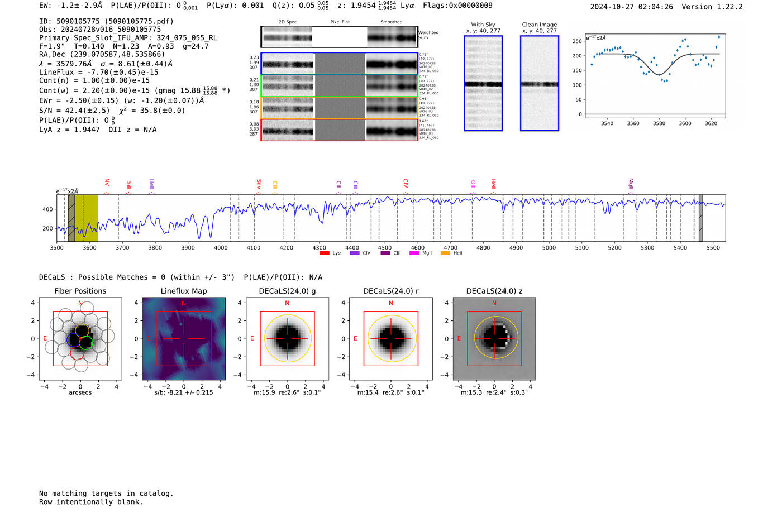
Task: Click the Primary Spec_Slot_IFU_AMP line
Action: coord(128,38)
